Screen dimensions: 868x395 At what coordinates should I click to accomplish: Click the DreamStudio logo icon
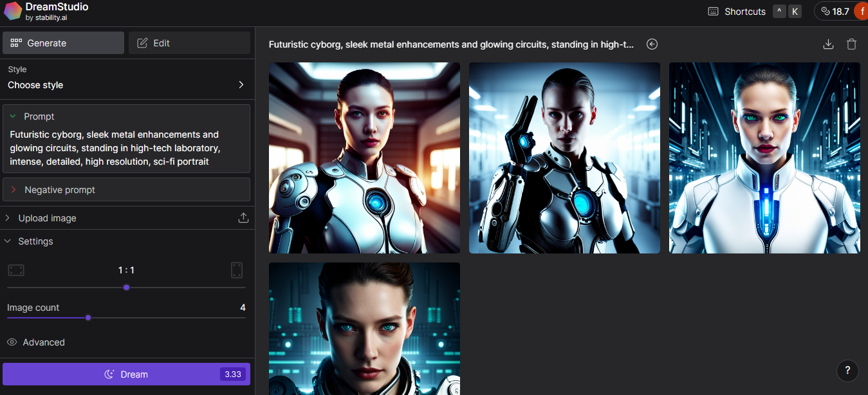[13, 11]
